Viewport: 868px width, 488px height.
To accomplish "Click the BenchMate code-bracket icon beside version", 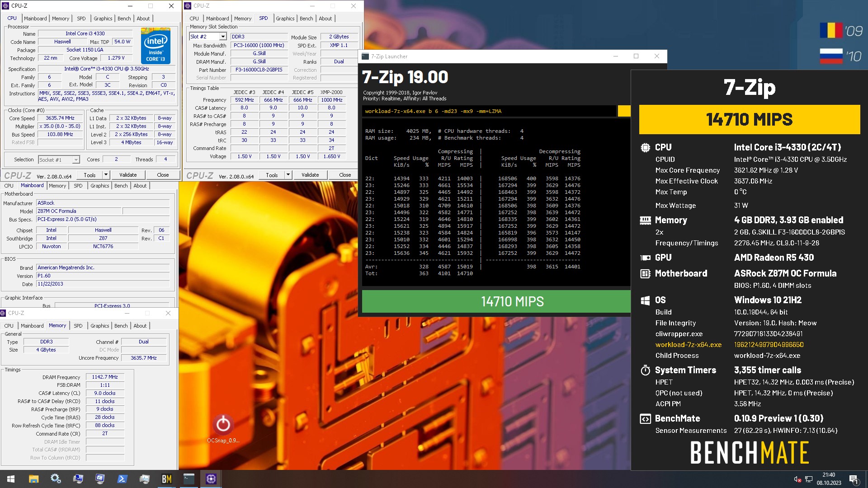I will tap(645, 419).
